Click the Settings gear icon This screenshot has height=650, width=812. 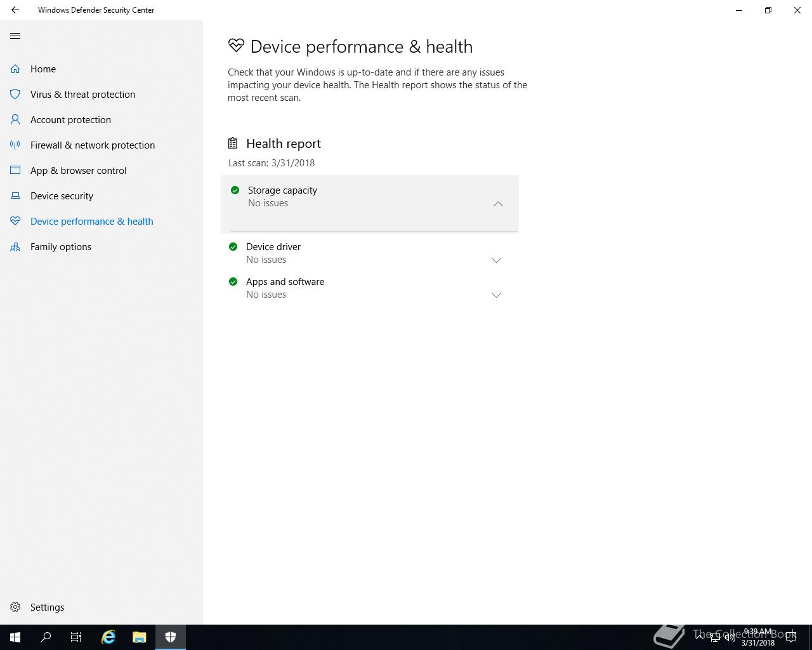coord(15,607)
